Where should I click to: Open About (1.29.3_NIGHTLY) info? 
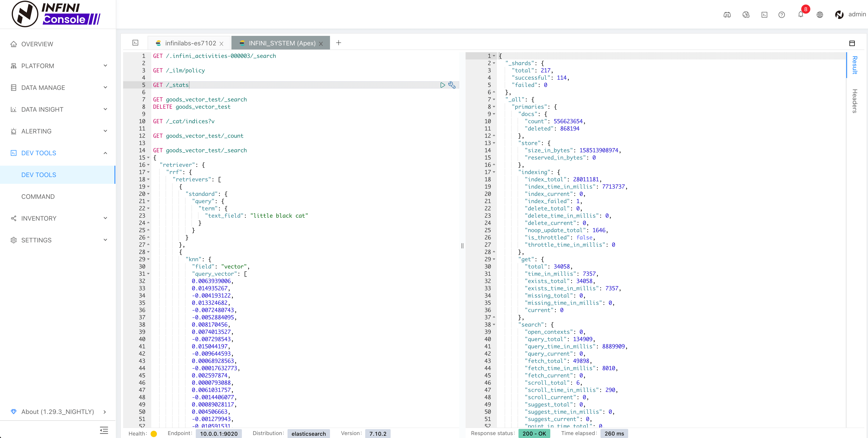58,412
